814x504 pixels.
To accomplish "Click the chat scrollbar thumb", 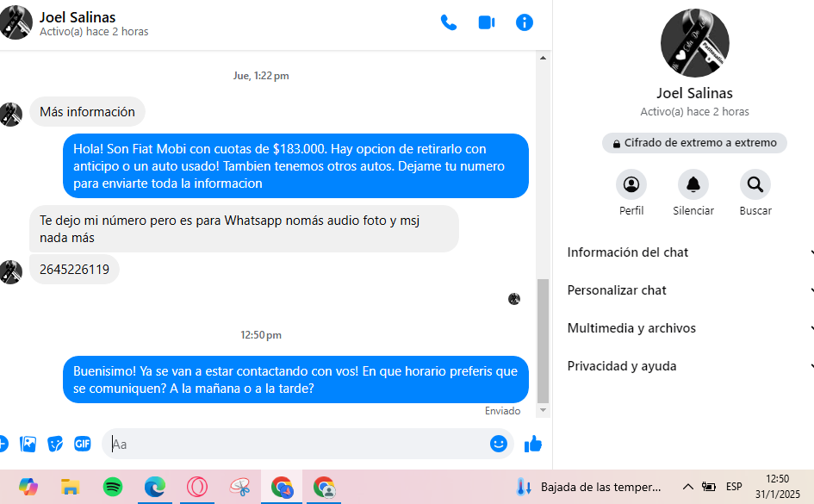I will 543,340.
